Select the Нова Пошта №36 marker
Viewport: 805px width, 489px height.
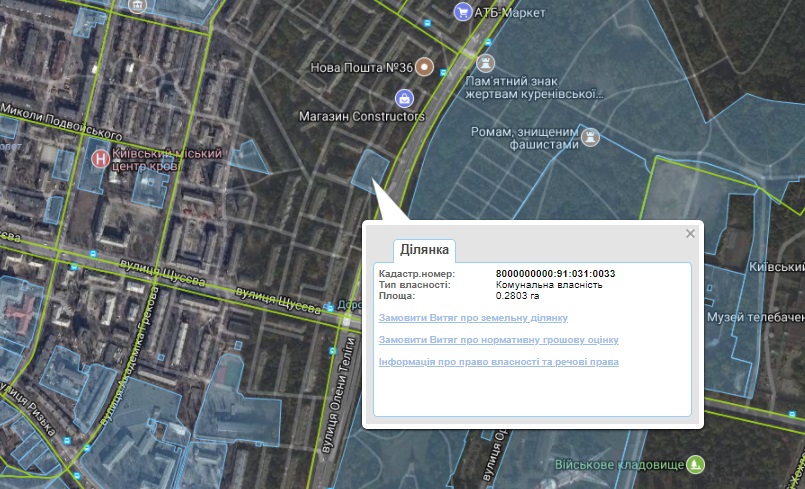(x=425, y=67)
